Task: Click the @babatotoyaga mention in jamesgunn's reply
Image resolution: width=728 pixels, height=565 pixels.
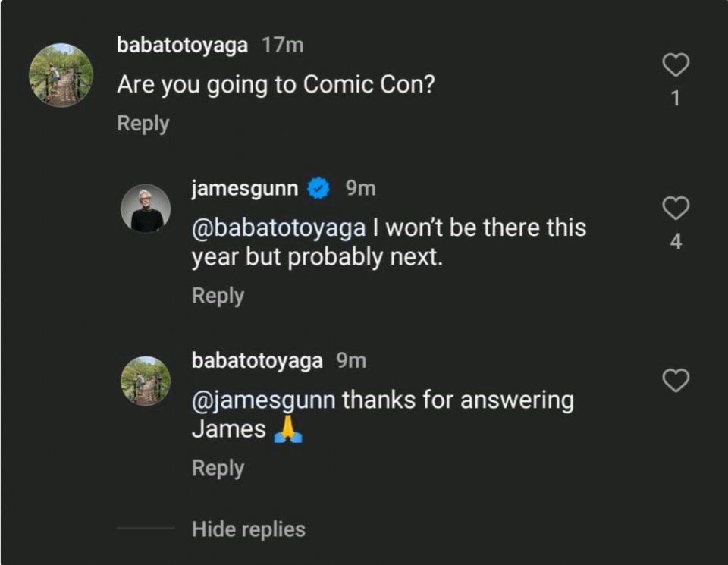Action: pyautogui.click(x=279, y=228)
